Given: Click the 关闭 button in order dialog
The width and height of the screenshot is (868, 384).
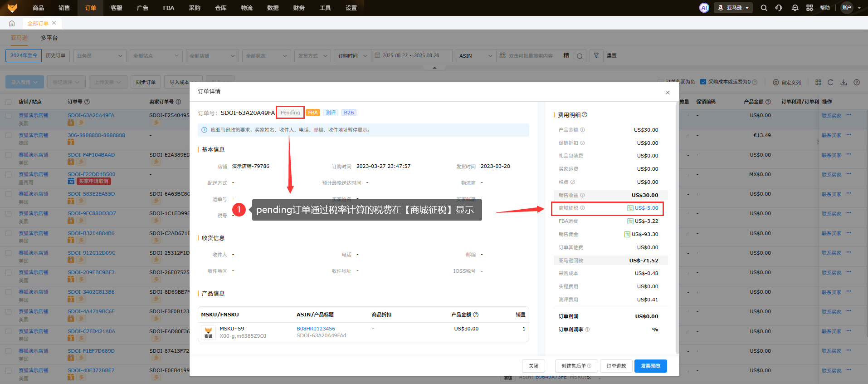Looking at the screenshot, I should point(533,366).
